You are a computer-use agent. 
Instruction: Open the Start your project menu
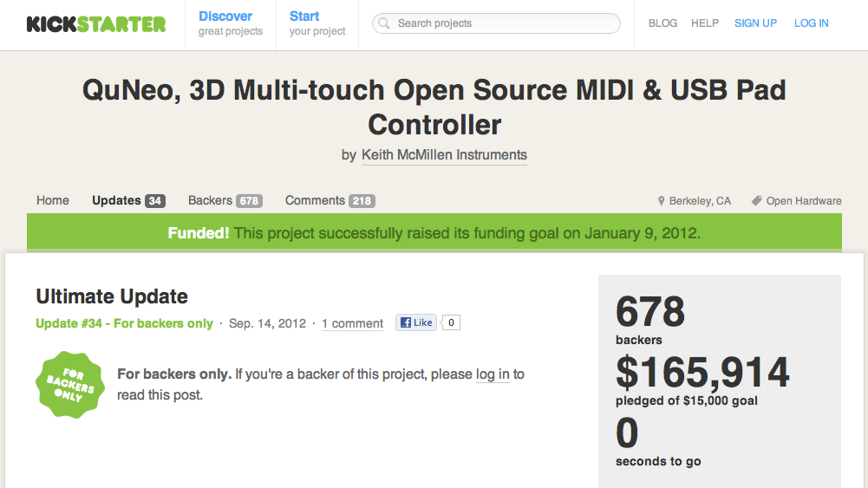pyautogui.click(x=317, y=23)
